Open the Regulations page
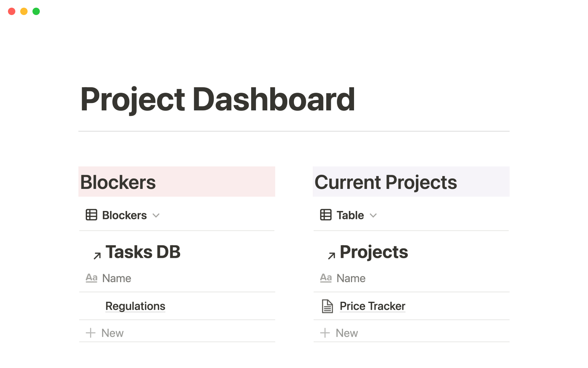The image size is (588, 368). point(135,306)
